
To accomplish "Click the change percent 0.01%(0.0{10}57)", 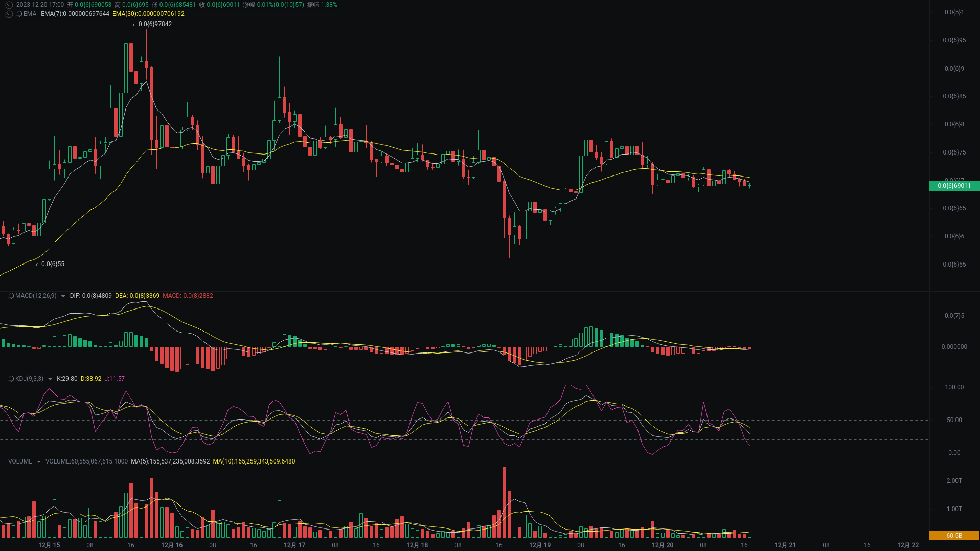I will click(280, 5).
